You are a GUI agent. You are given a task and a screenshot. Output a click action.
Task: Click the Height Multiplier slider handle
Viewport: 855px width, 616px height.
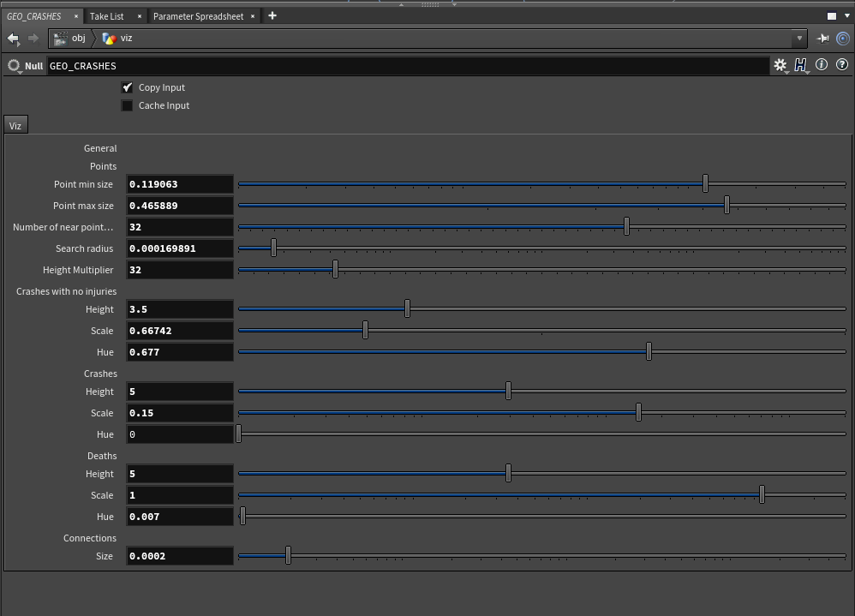335,269
